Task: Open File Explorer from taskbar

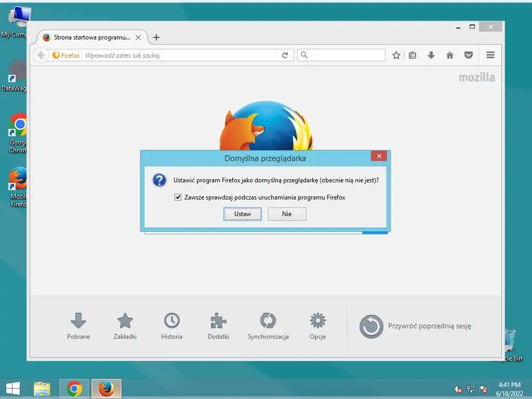Action: pyautogui.click(x=42, y=389)
